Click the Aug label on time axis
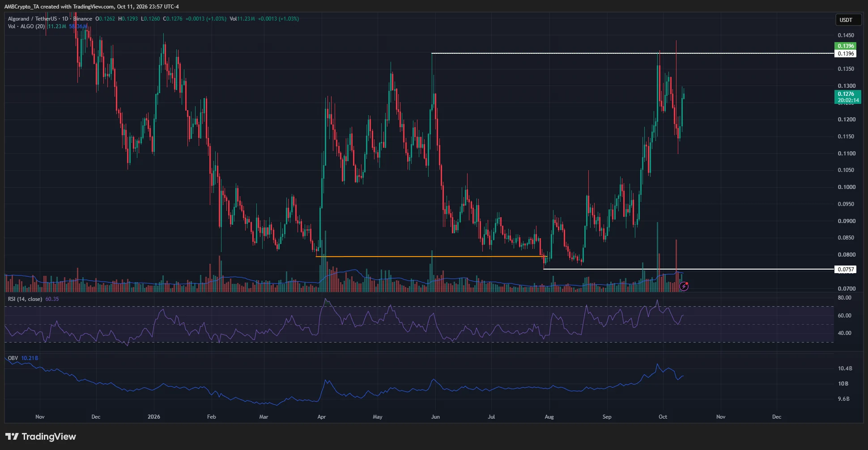 click(x=549, y=417)
